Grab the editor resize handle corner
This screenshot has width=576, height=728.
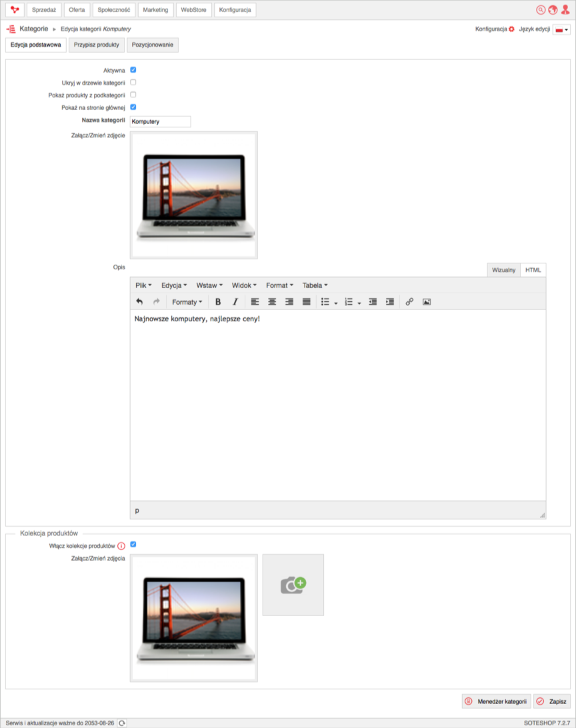click(542, 515)
